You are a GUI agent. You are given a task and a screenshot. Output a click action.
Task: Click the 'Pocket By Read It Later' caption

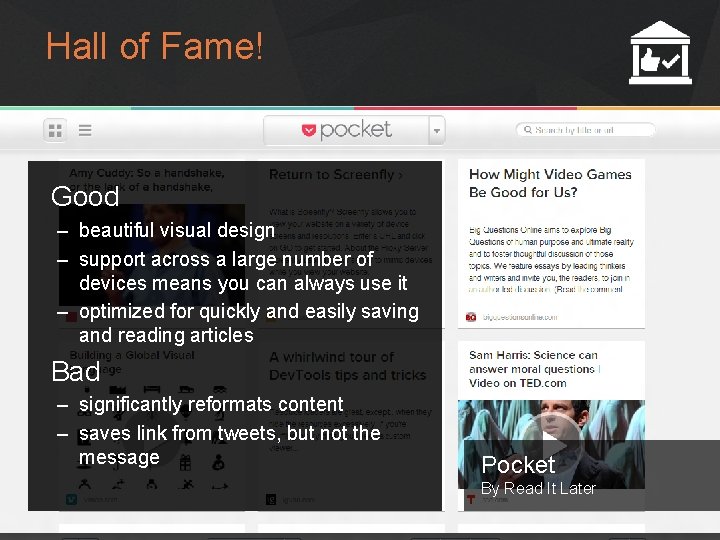click(538, 475)
